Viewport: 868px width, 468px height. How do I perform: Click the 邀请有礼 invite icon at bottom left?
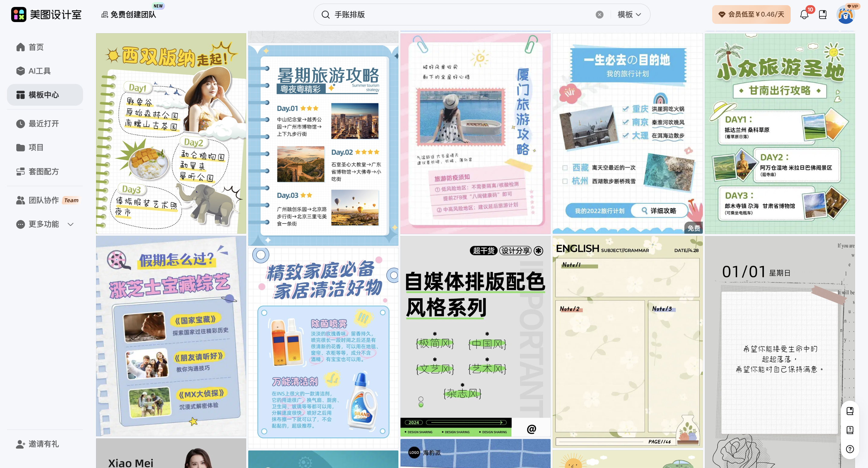20,444
